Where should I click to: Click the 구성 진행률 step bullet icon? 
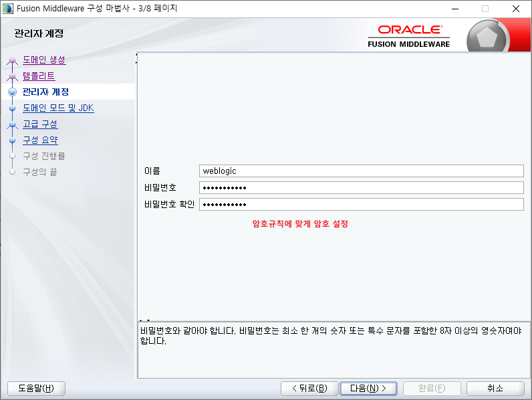13,156
